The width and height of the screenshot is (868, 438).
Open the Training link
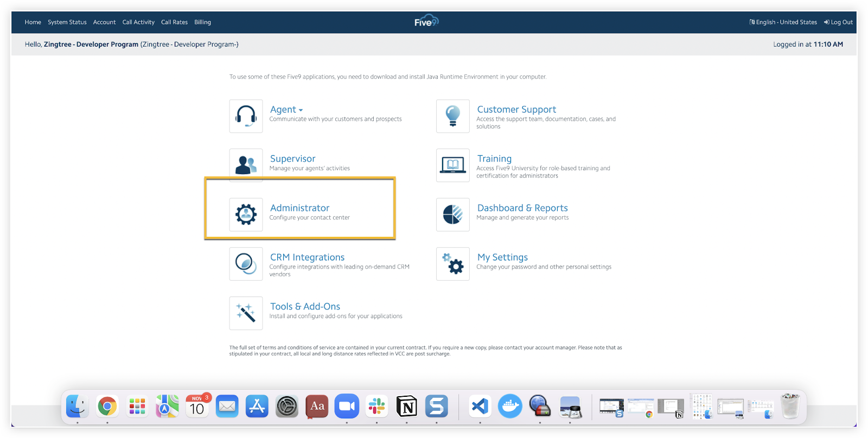pyautogui.click(x=494, y=159)
